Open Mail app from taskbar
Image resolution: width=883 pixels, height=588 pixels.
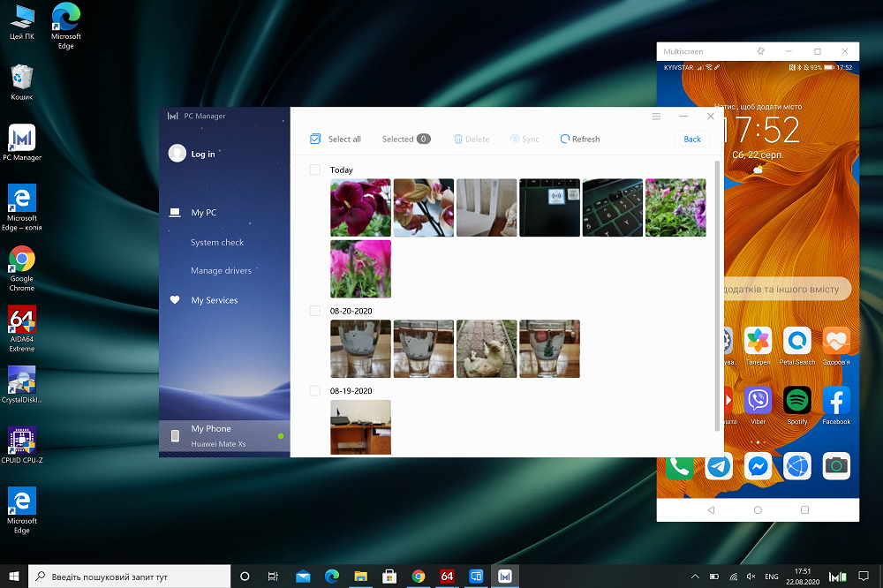point(303,577)
